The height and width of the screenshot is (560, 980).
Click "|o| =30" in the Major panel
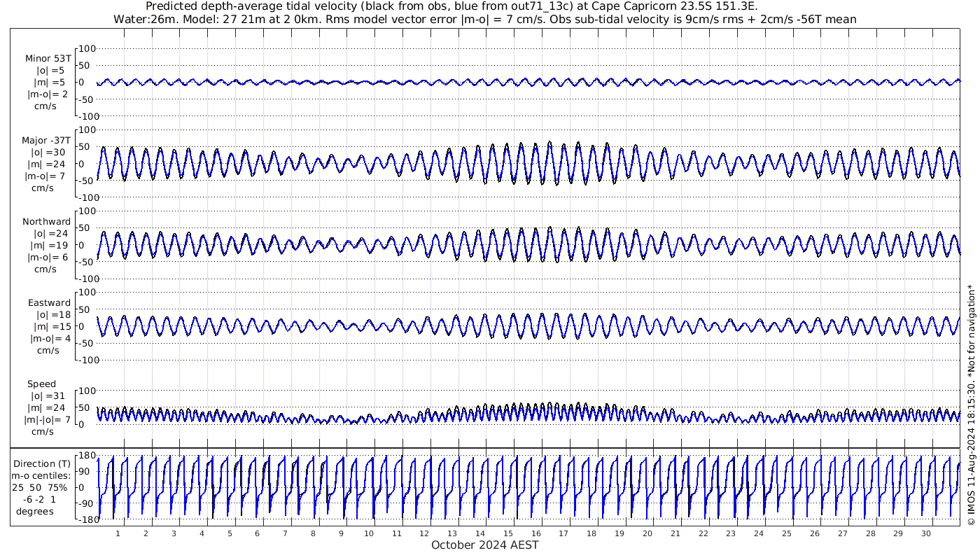pyautogui.click(x=48, y=153)
